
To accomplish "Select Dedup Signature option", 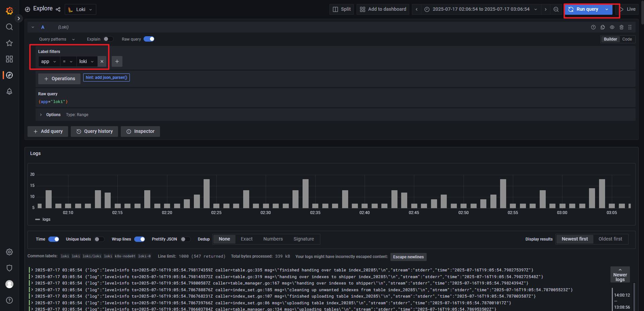I will (304, 239).
